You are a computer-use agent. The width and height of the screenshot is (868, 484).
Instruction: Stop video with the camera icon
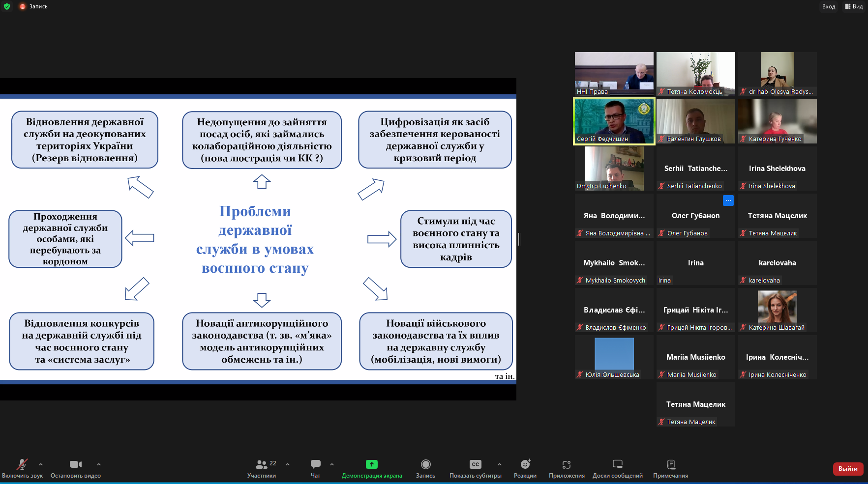(x=75, y=464)
